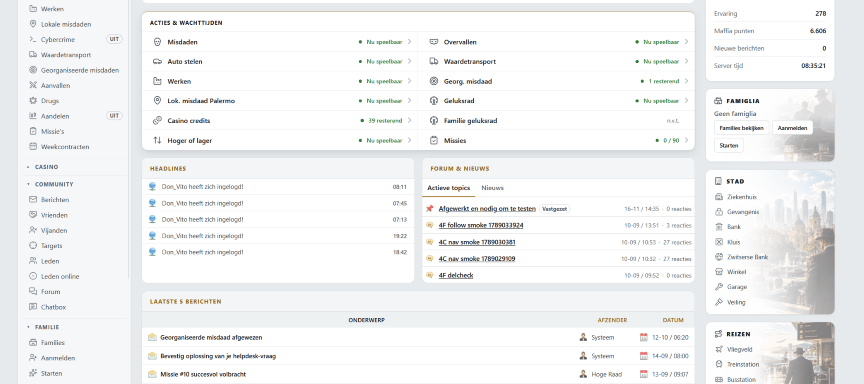
Task: Open Vijanden in the sidebar menu
Action: (x=54, y=230)
